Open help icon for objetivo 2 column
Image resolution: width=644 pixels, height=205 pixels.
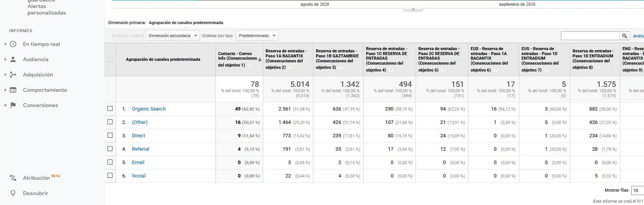click(x=291, y=67)
